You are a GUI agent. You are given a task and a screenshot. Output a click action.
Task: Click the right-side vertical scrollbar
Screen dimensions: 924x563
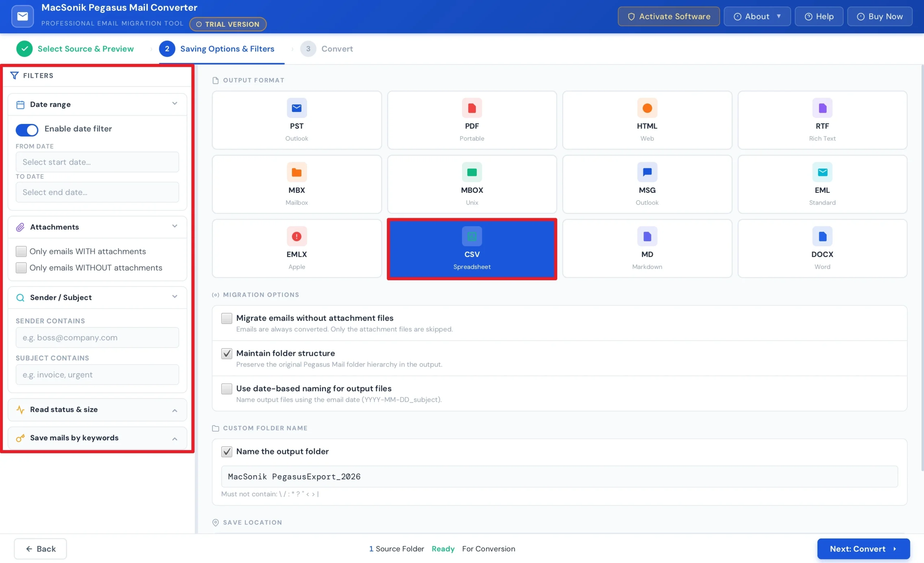pyautogui.click(x=922, y=268)
